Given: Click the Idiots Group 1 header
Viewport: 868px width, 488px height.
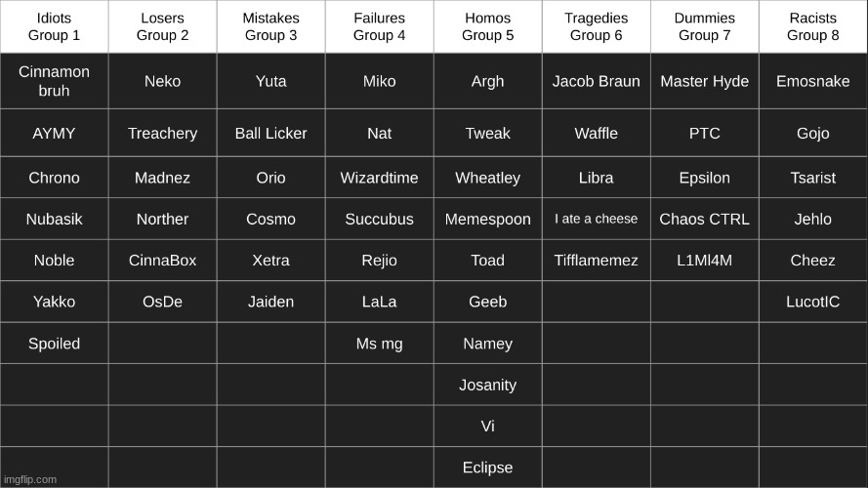Looking at the screenshot, I should [x=54, y=26].
